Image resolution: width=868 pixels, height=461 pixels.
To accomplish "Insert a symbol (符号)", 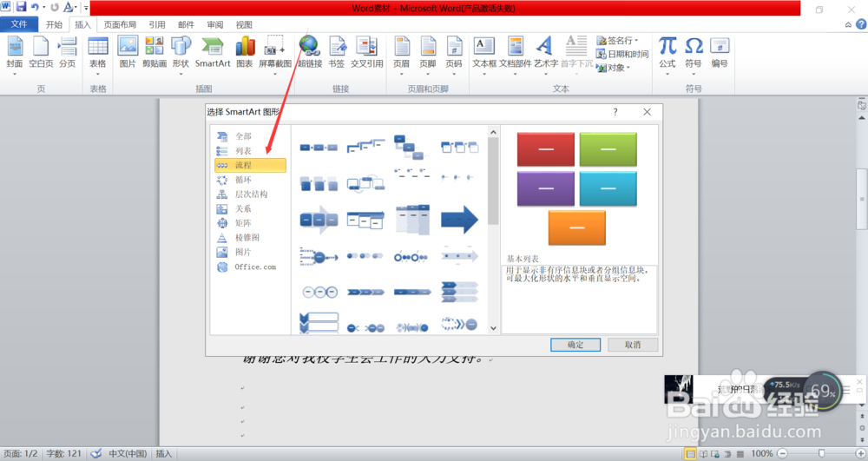I will [693, 53].
